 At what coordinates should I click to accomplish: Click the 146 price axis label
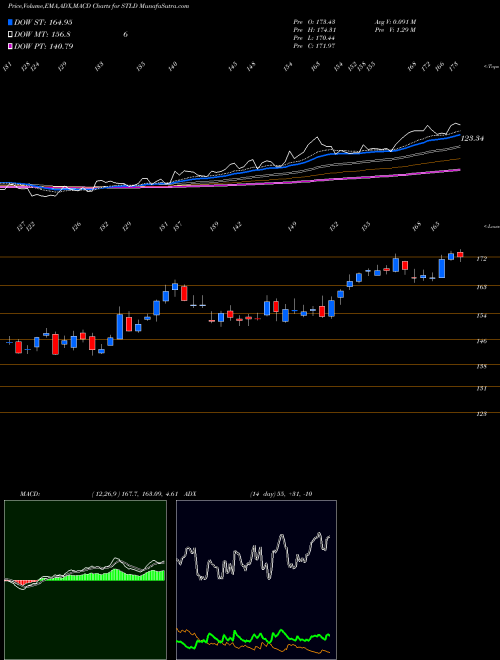[x=481, y=341]
